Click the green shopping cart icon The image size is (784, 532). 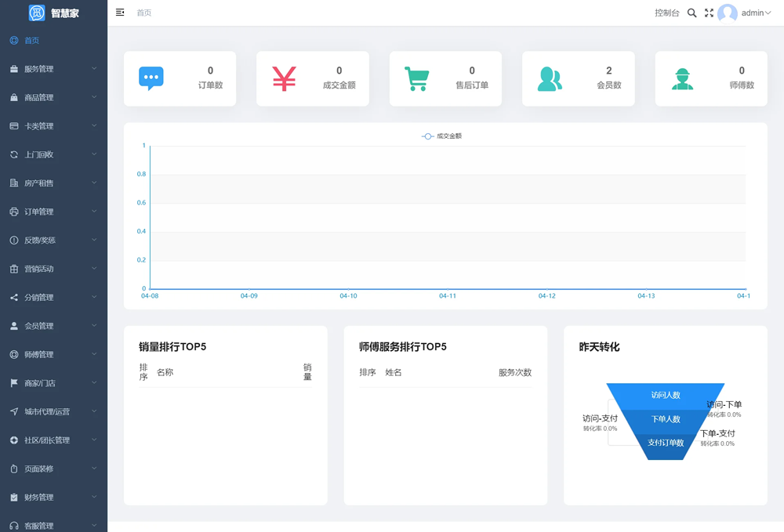click(x=416, y=78)
